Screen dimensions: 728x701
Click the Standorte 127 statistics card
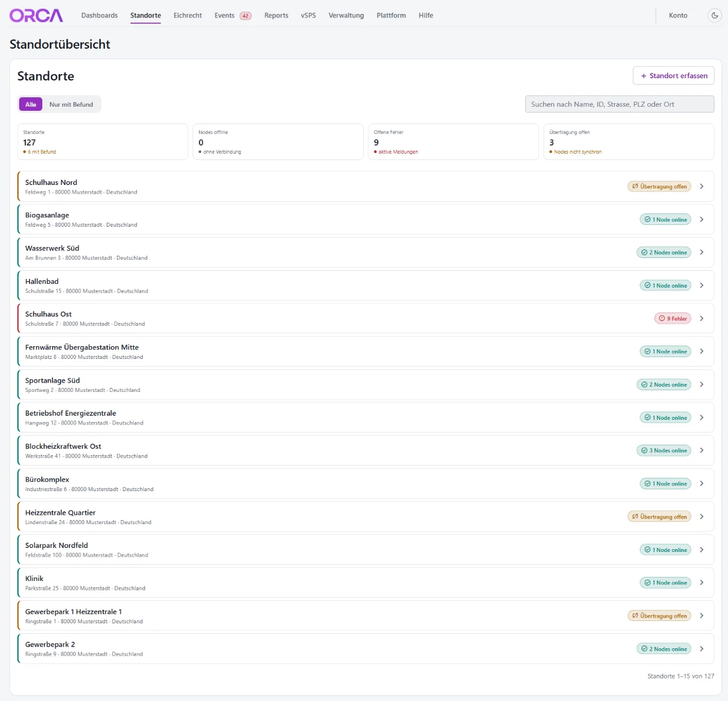coord(103,141)
